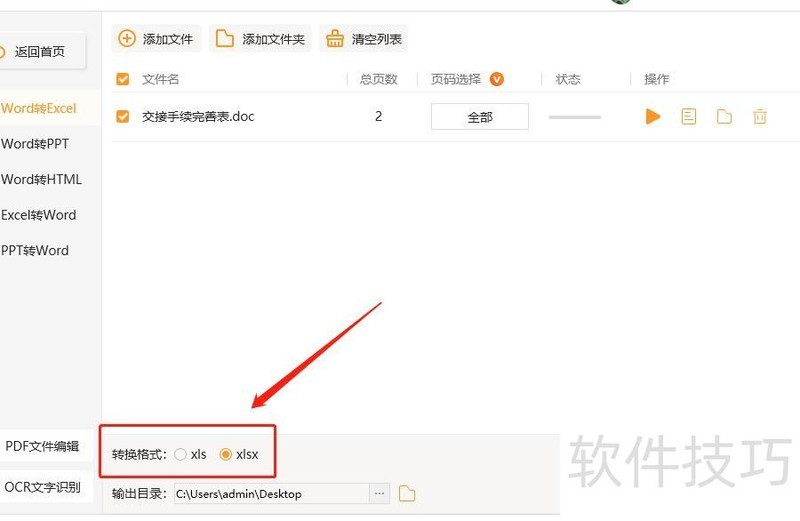This screenshot has width=800, height=521.
Task: Switch to the Word转HTML tab
Action: point(41,180)
